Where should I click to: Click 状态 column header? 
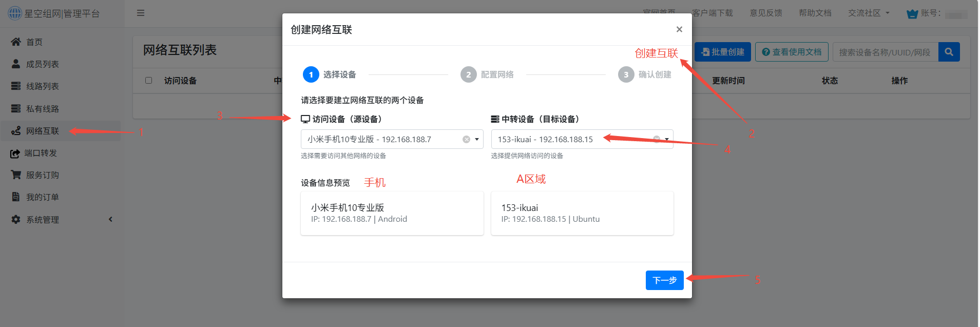click(830, 81)
